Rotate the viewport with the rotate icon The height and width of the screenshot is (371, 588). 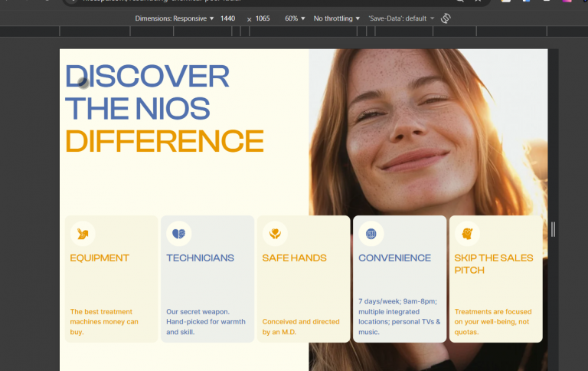(446, 18)
